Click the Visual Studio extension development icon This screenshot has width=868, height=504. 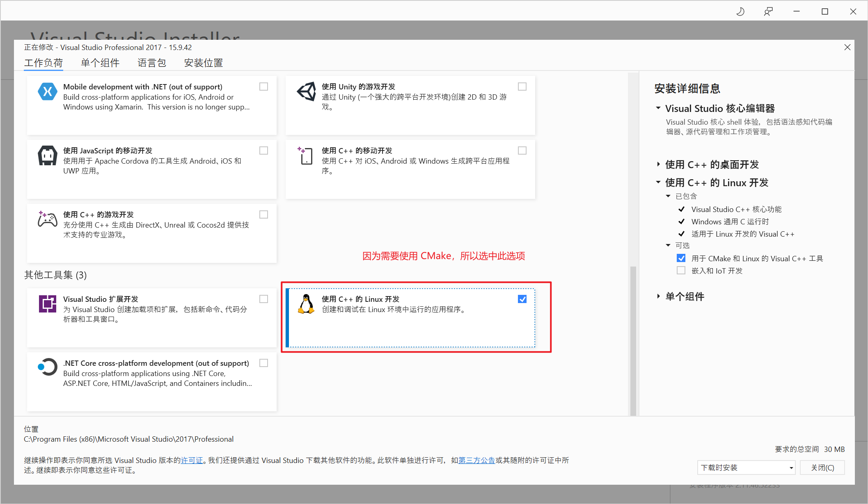[x=47, y=304]
